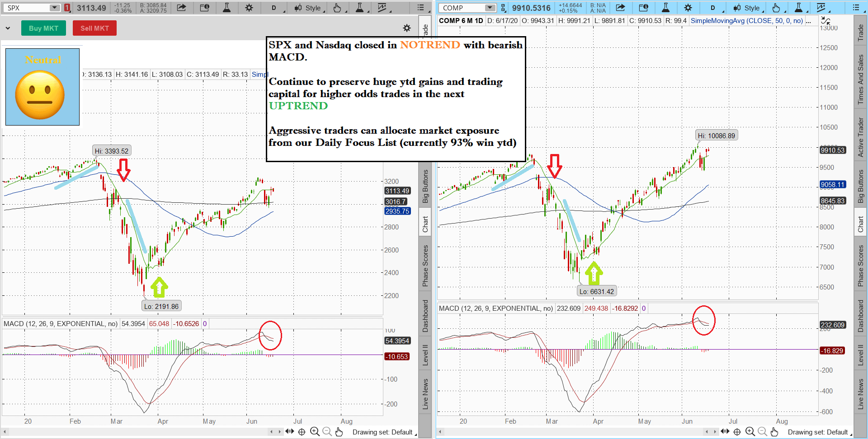Image resolution: width=868 pixels, height=439 pixels.
Task: Open order settings gear beside Sell MKT
Action: coord(407,28)
